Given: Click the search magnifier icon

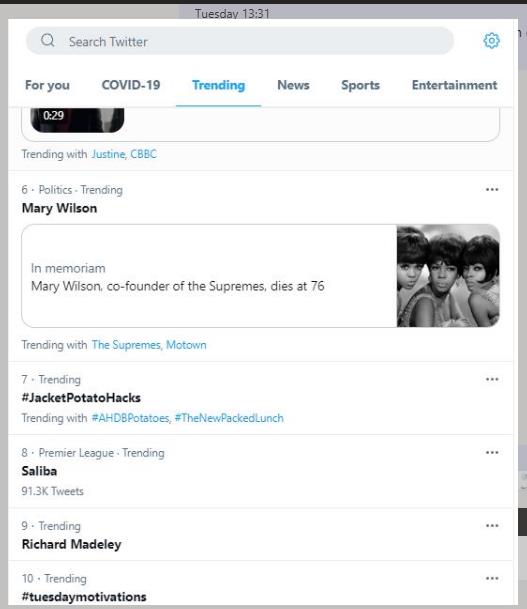Looking at the screenshot, I should [48, 40].
